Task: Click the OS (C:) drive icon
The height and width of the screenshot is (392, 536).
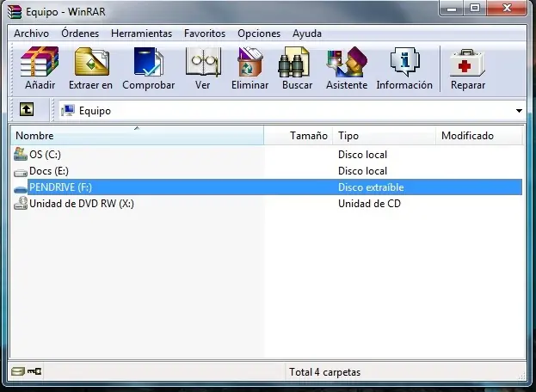Action: [20, 155]
